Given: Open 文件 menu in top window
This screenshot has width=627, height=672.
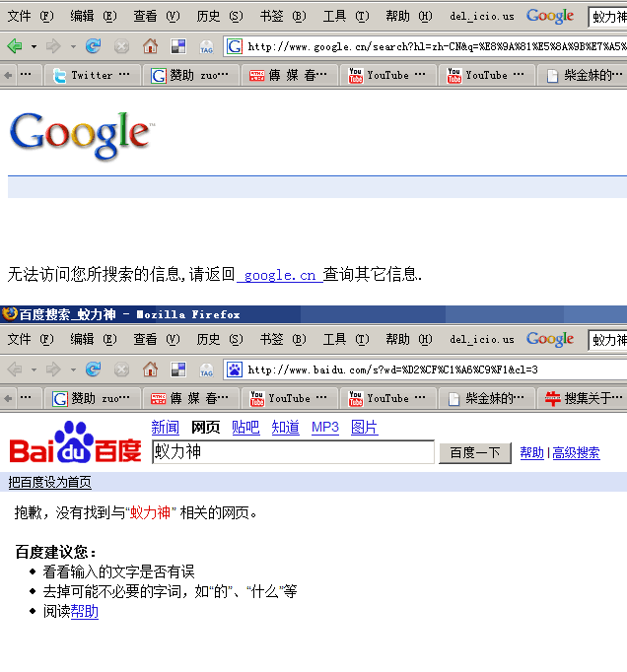Looking at the screenshot, I should (31, 17).
